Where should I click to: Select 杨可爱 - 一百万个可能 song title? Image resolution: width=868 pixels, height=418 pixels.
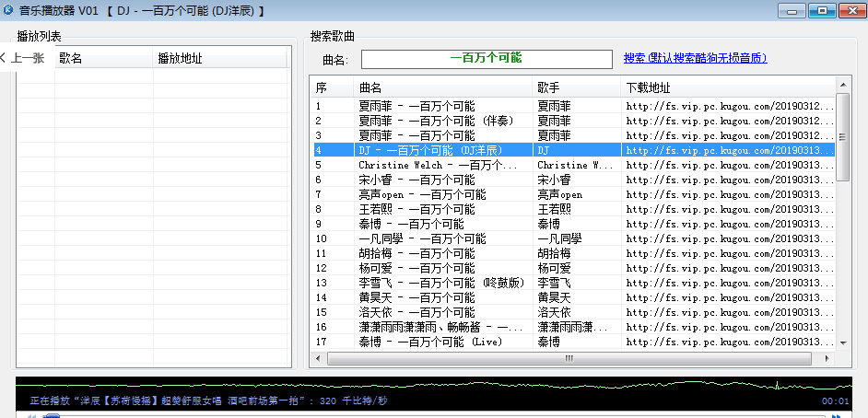416,268
